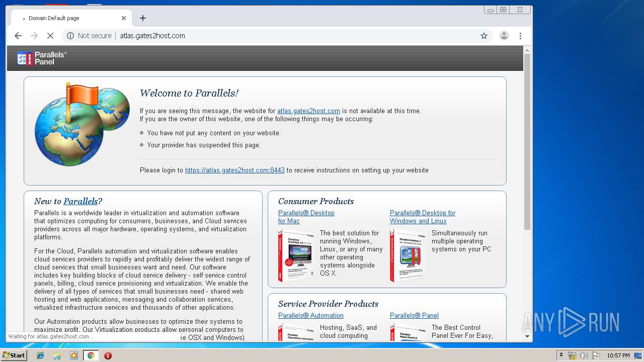The width and height of the screenshot is (644, 362).
Task: Show hidden system tray icons
Action: pos(561,355)
